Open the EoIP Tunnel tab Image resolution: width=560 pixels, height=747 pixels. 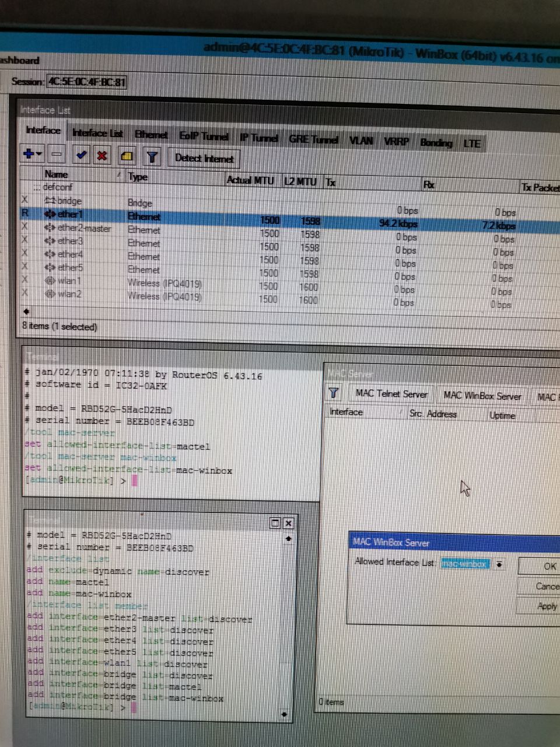pos(204,136)
